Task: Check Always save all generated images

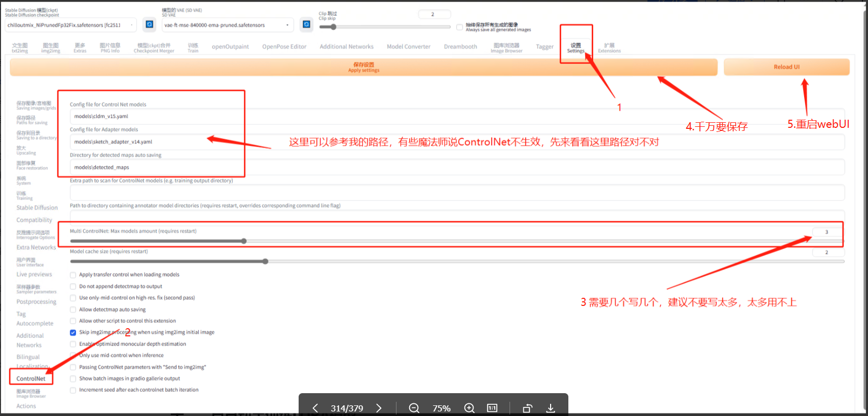Action: tap(459, 27)
